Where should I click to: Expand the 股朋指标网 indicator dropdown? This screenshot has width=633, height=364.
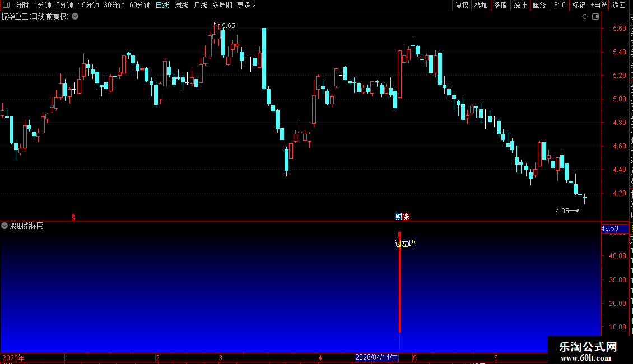coord(4,226)
